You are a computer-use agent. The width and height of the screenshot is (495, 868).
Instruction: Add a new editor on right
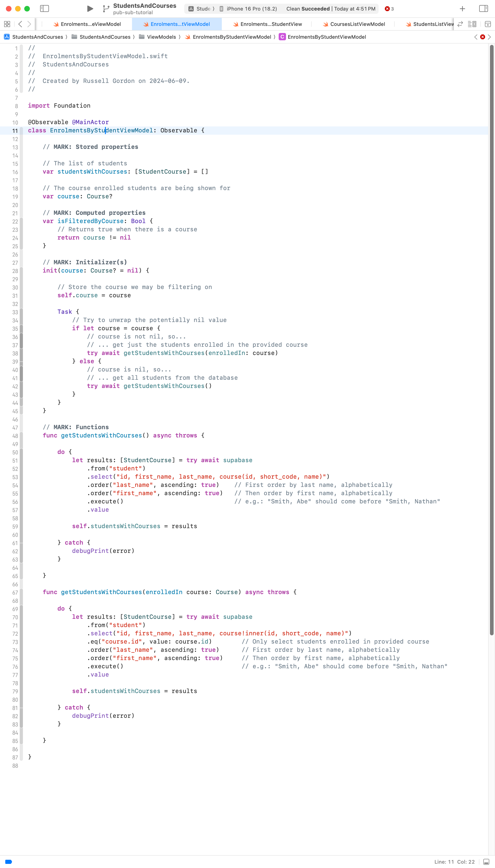pyautogui.click(x=487, y=24)
